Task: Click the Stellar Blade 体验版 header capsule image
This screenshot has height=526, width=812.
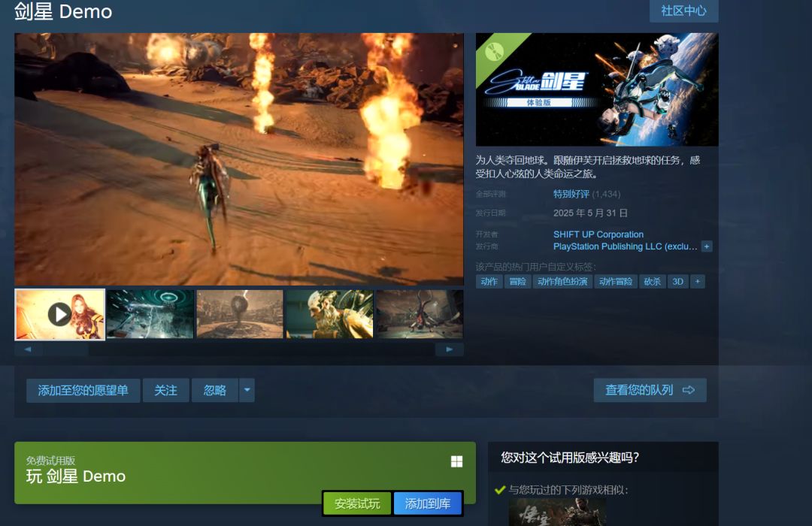Action: click(597, 89)
